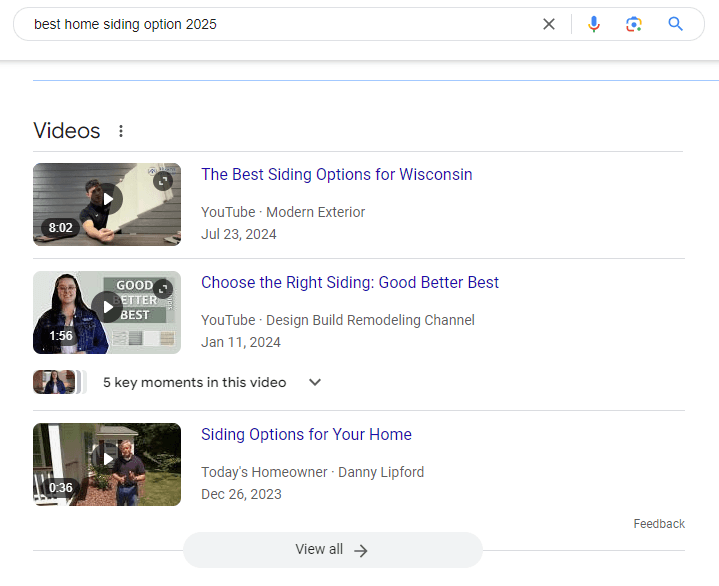Expand 5 key moments chevron
Screen dimensions: 719x586
(315, 382)
